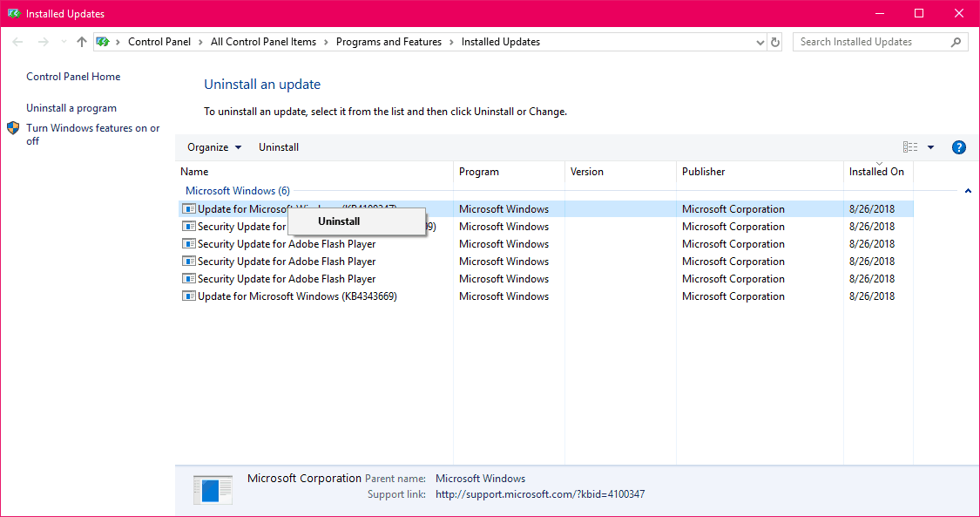Select first Security Update for Adobe Flash Player
This screenshot has width=980, height=517.
click(287, 244)
